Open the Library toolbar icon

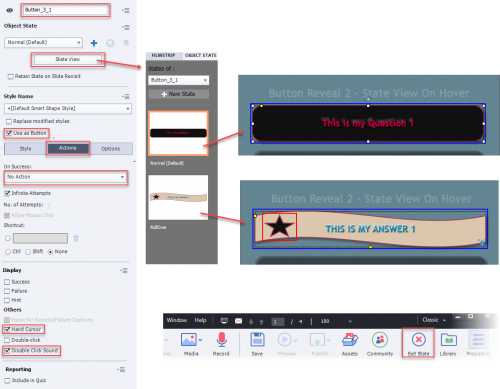[448, 340]
